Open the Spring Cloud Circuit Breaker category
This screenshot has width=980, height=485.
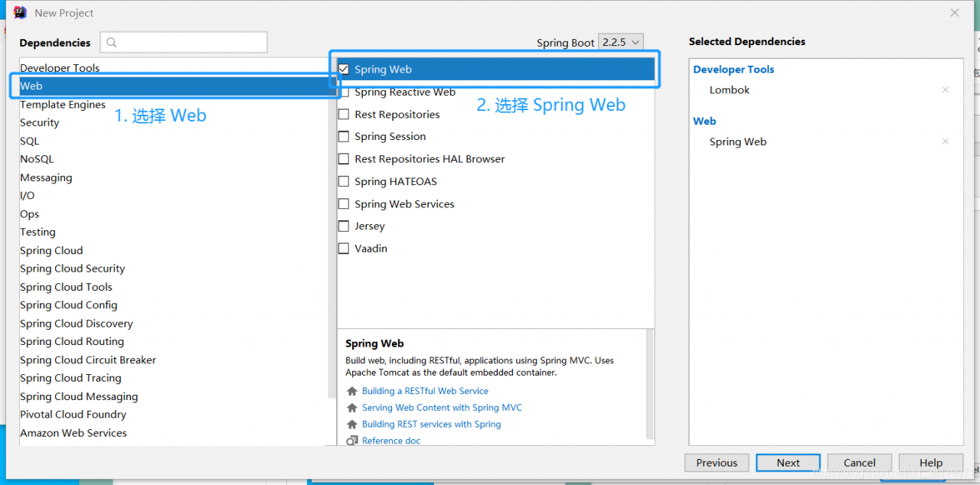88,360
